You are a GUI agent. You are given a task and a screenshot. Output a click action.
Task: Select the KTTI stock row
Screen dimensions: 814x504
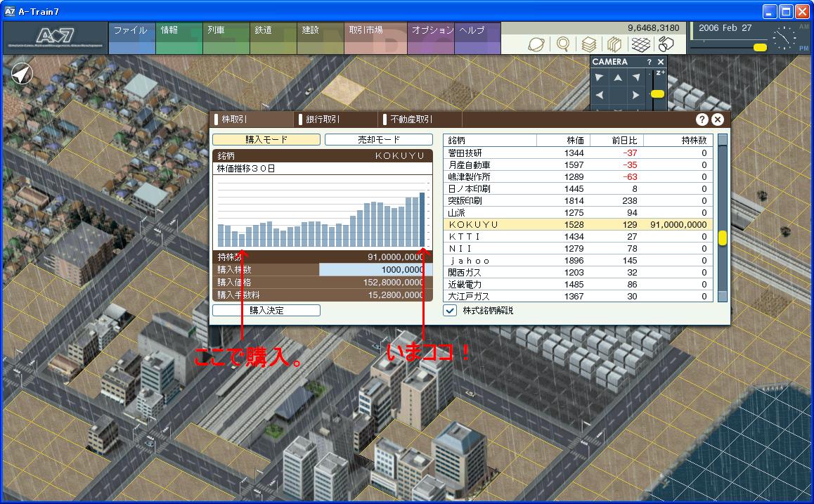(x=579, y=237)
